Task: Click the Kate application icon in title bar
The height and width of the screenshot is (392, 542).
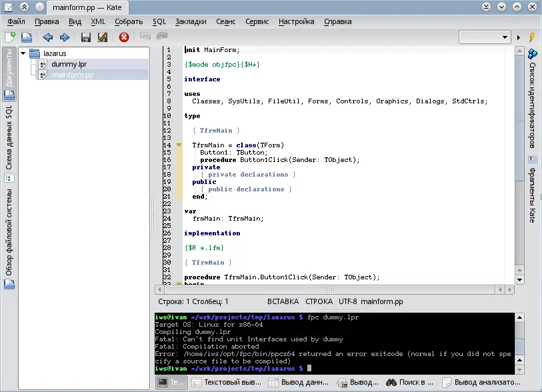Action: pyautogui.click(x=8, y=7)
